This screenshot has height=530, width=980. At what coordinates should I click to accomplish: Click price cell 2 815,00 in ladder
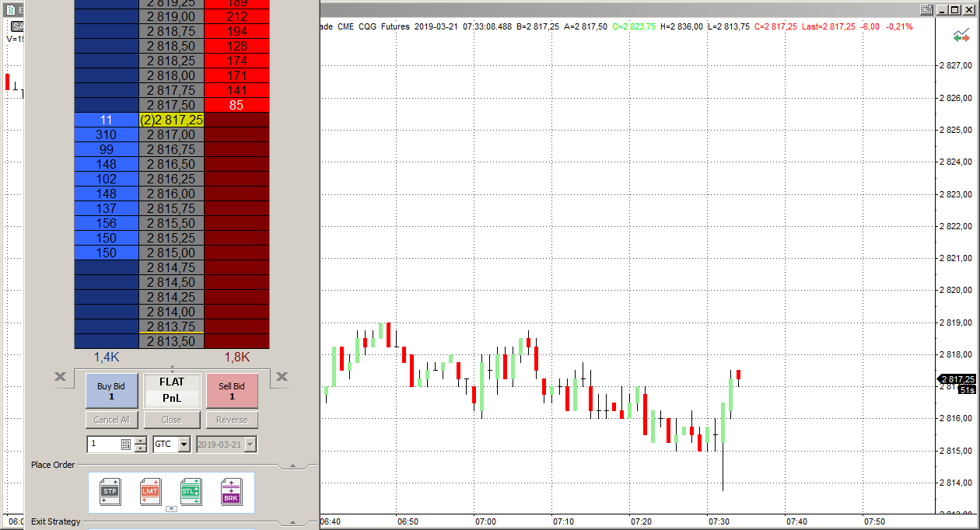tap(172, 253)
